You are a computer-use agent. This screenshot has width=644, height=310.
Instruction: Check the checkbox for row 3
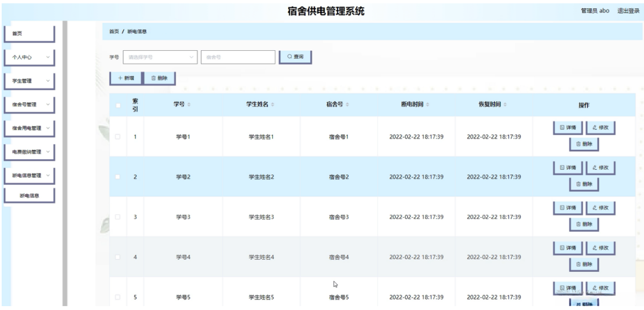118,217
